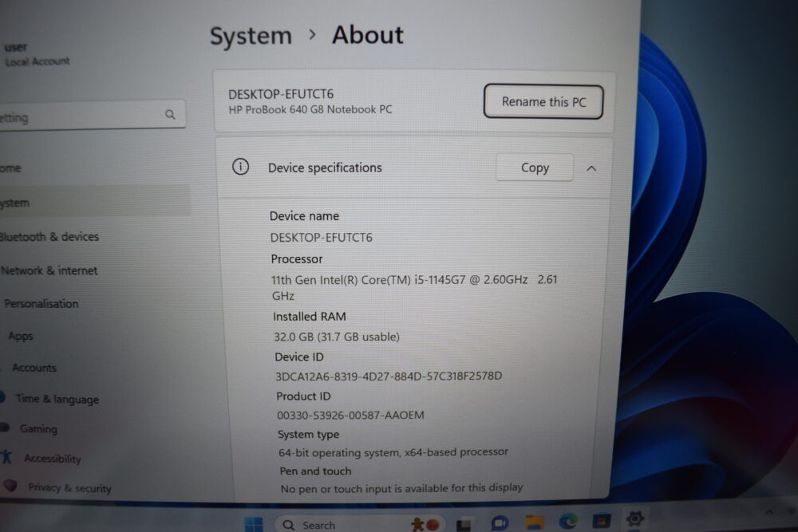Click the magnifier icon in the settings search box
This screenshot has height=532, width=798.
pyautogui.click(x=170, y=114)
